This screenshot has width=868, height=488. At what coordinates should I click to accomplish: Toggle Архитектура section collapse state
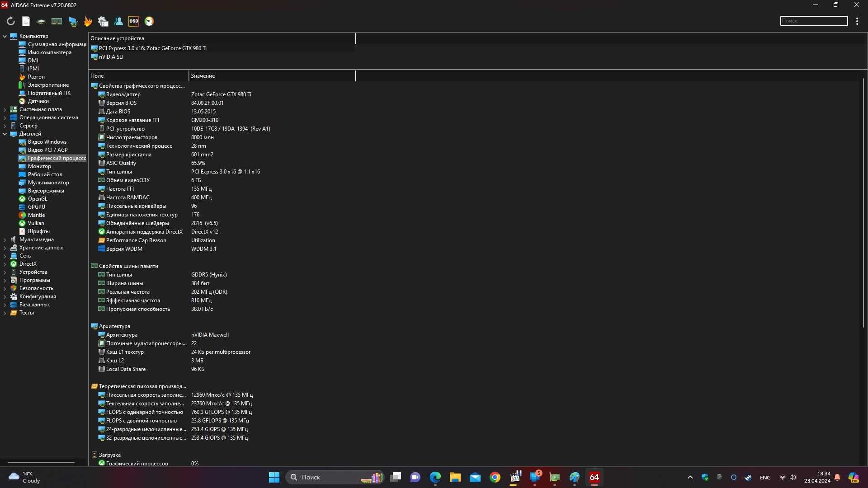pos(114,326)
